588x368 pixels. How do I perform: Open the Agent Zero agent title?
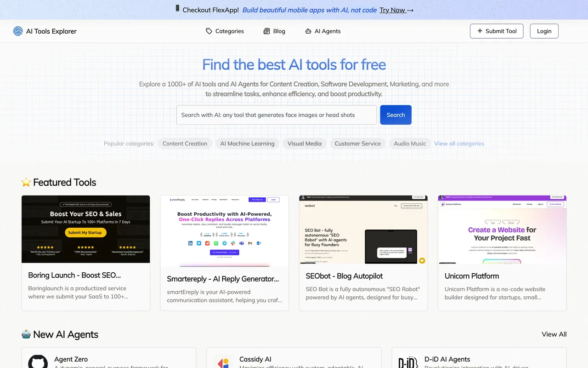coord(71,359)
